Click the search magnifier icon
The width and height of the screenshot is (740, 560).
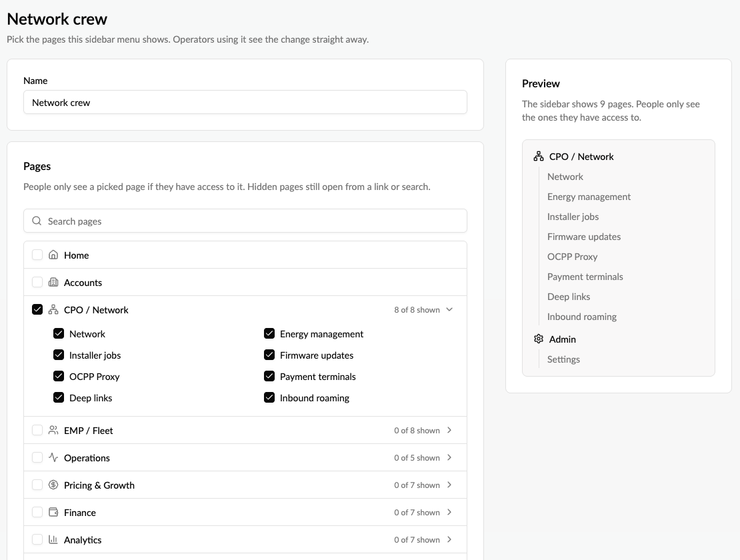37,221
